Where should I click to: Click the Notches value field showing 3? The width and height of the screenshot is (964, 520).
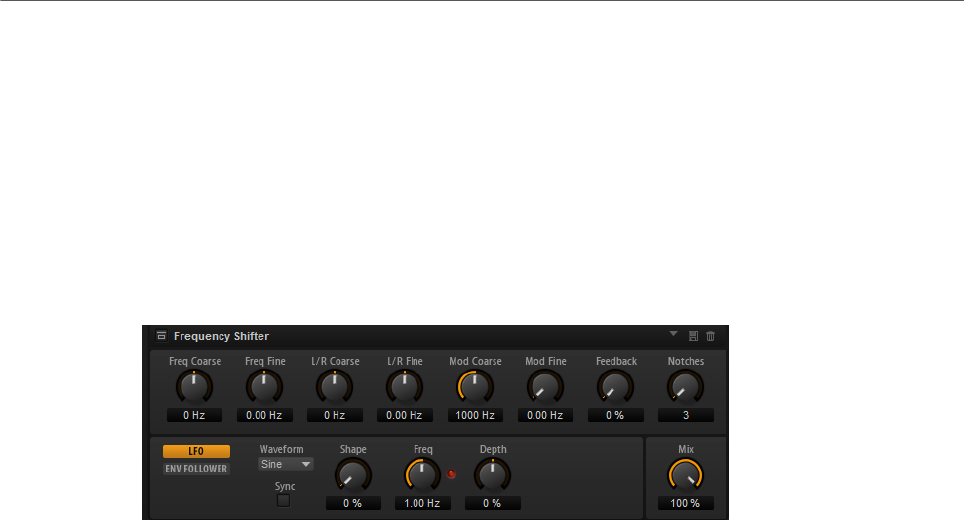685,416
